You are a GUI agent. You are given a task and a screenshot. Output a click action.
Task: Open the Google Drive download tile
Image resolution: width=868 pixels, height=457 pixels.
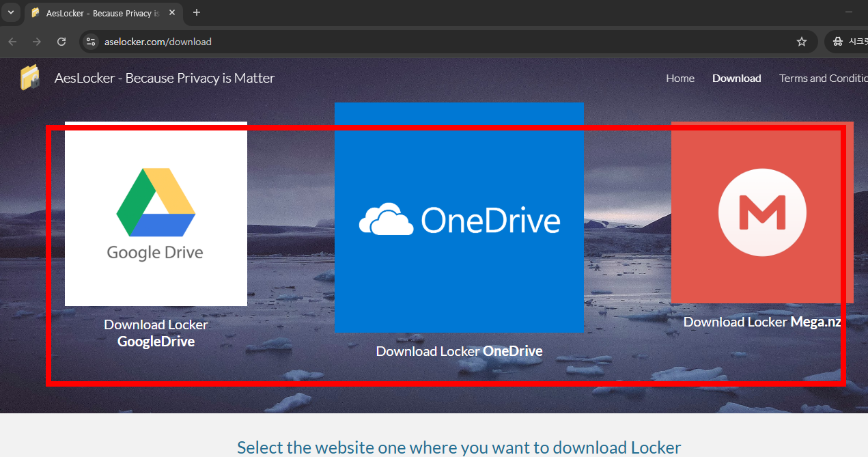(x=156, y=214)
